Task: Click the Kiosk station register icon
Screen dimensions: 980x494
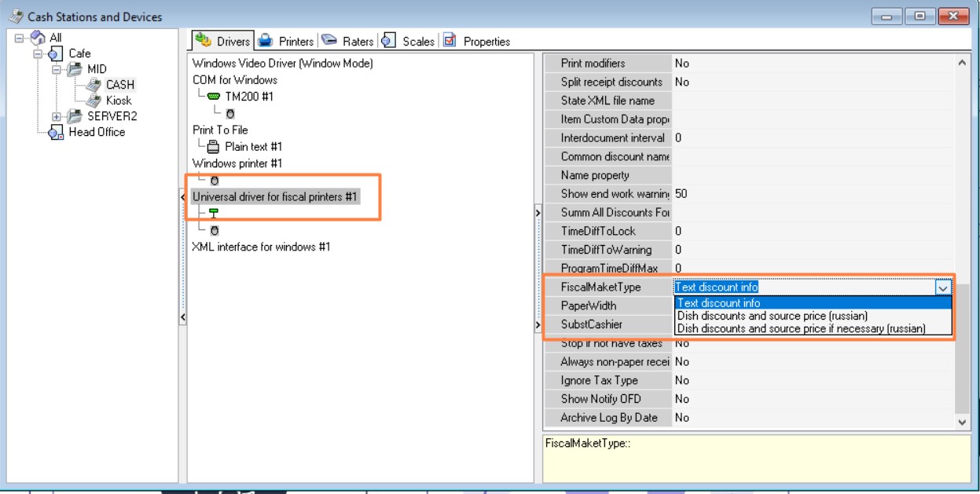Action: pyautogui.click(x=94, y=101)
